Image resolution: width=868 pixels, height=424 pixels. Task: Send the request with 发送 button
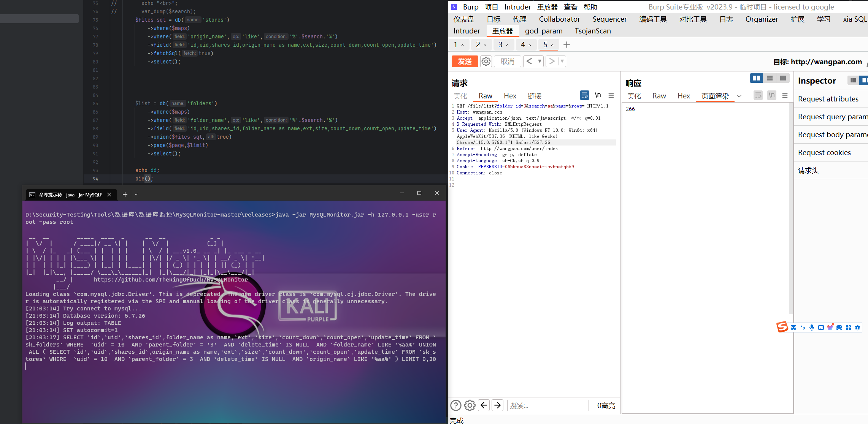click(x=465, y=61)
